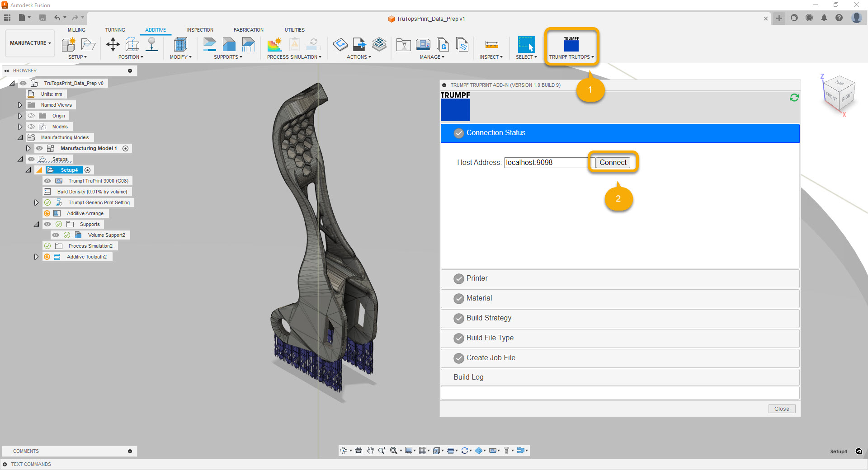Open the Process Simulation tool icon
Viewport: 868px width, 470px height.
click(274, 44)
